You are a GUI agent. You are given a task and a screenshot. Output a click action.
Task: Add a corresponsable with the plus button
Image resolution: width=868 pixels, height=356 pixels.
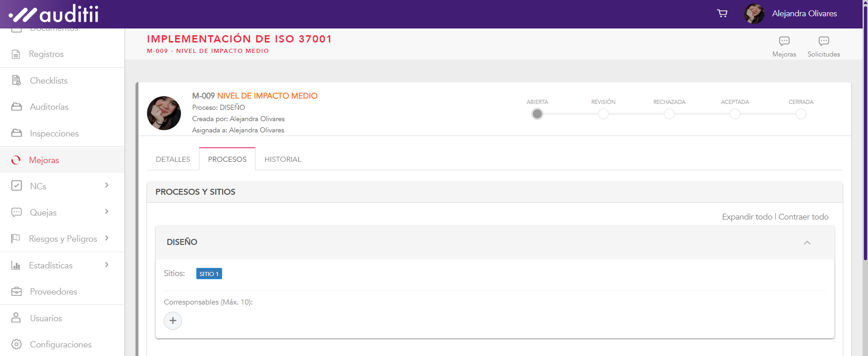coord(173,321)
